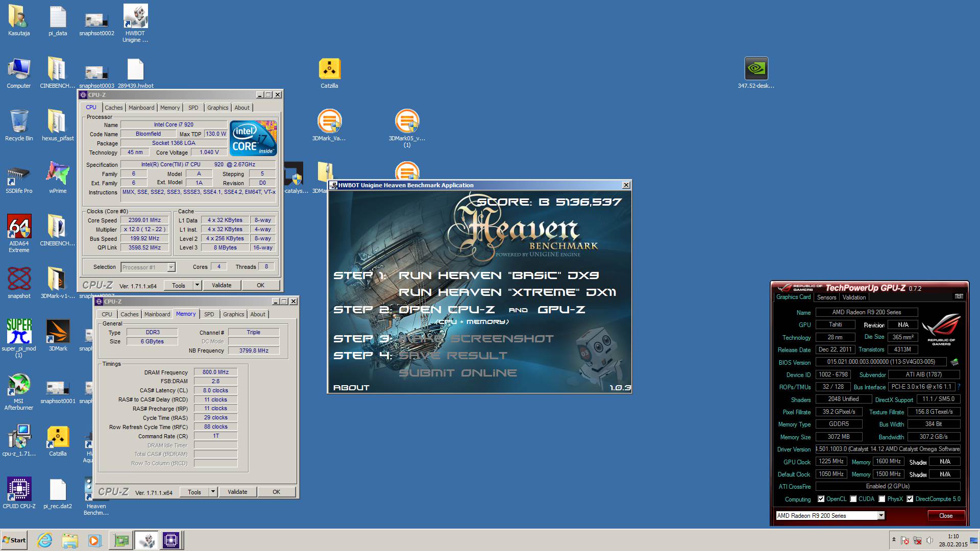This screenshot has width=980, height=551.
Task: Launch 3DMark desktop shortcut
Action: point(58,336)
